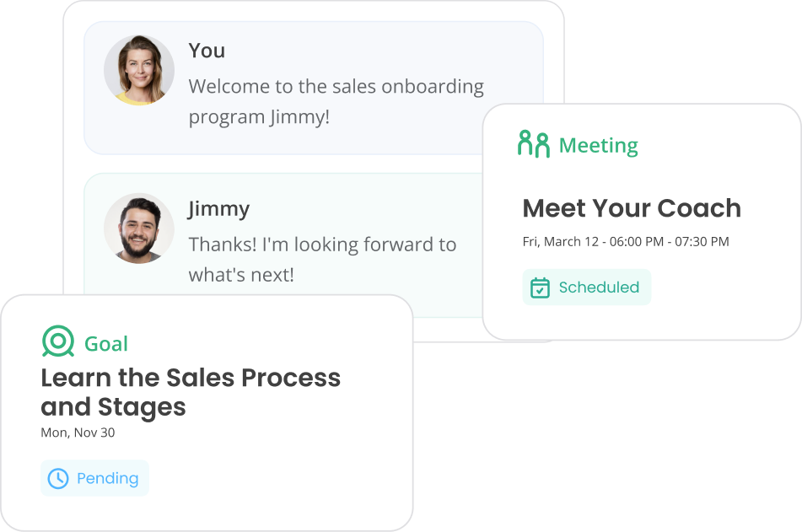Image resolution: width=802 pixels, height=532 pixels.
Task: Open your own profile avatar photo
Action: tap(139, 70)
